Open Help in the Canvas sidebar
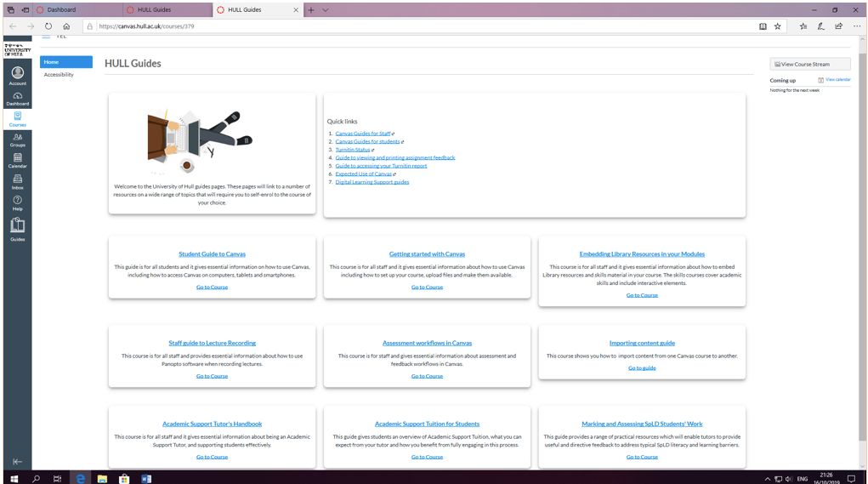The width and height of the screenshot is (868, 484). coord(18,203)
